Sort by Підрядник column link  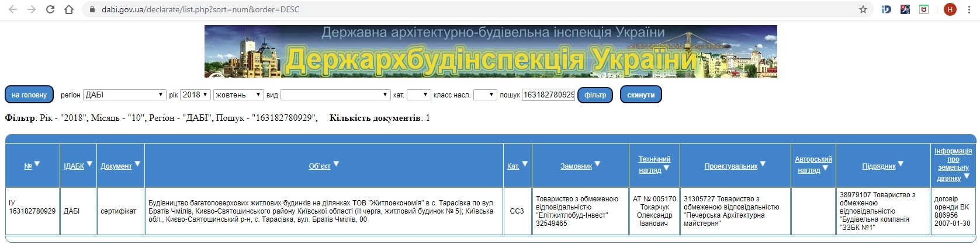coord(879,166)
